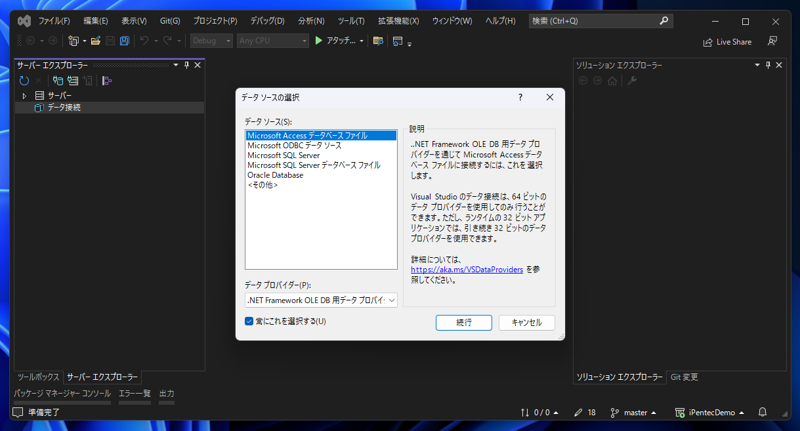Click the Find in Files folder icon
Viewport: 800px width, 431px height.
pyautogui.click(x=378, y=41)
